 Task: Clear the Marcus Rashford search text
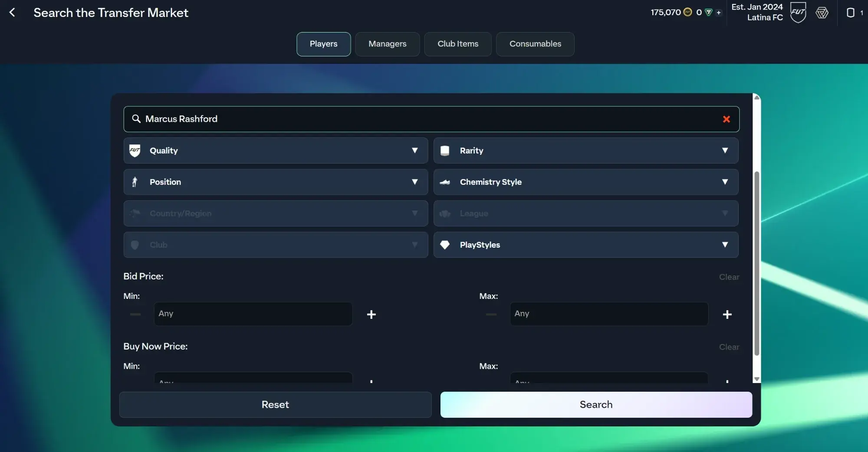click(726, 119)
